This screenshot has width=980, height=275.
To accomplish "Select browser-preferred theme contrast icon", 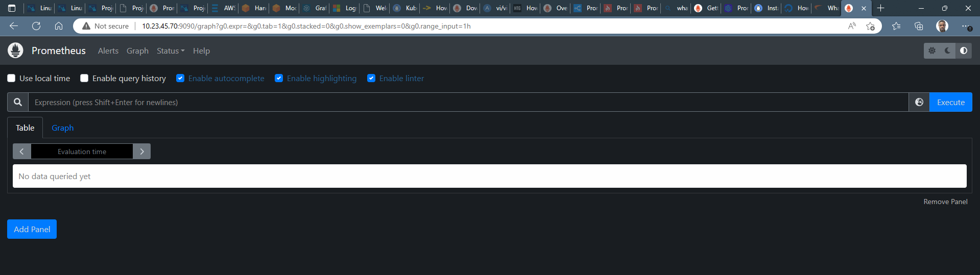I will [963, 51].
